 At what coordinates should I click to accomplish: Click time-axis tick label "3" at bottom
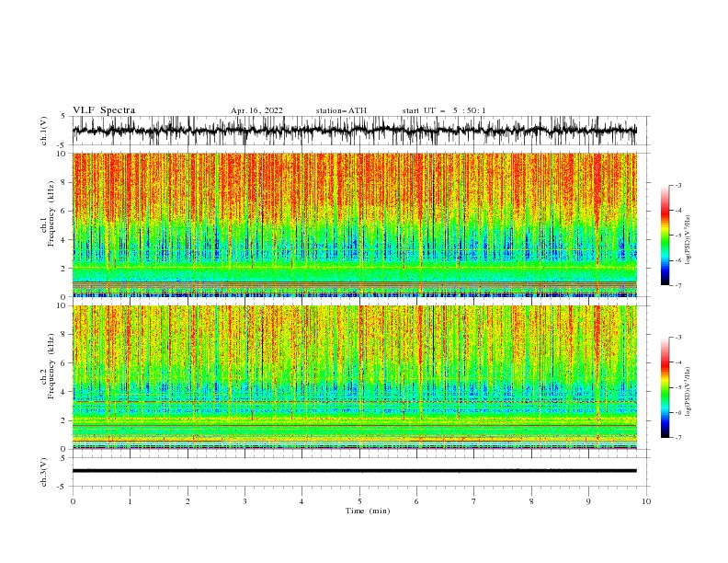tap(245, 501)
